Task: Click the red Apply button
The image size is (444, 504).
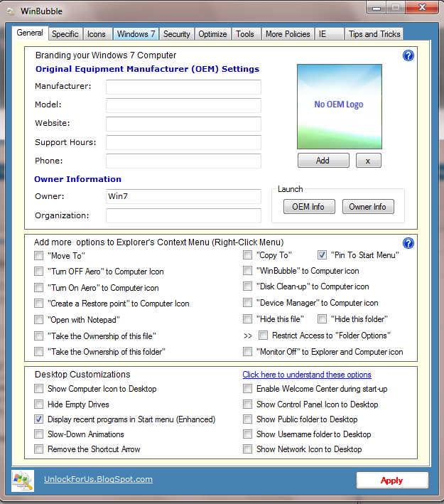Action: coord(392,481)
